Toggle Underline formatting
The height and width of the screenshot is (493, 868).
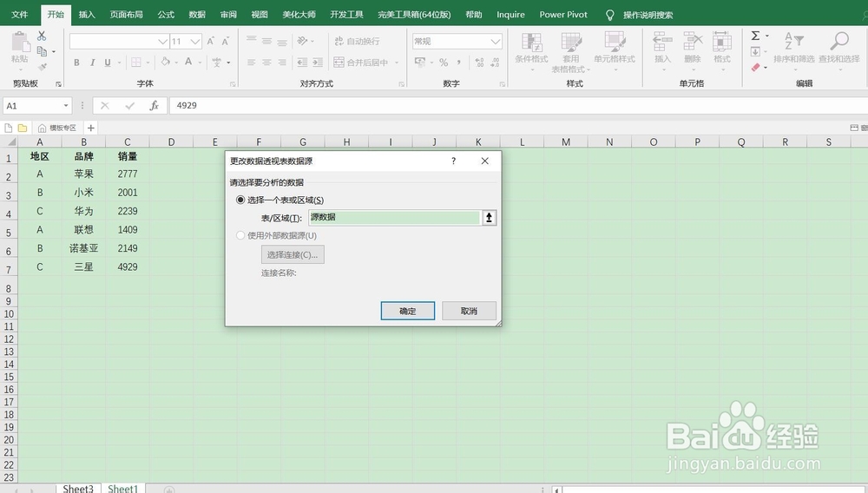(x=108, y=62)
